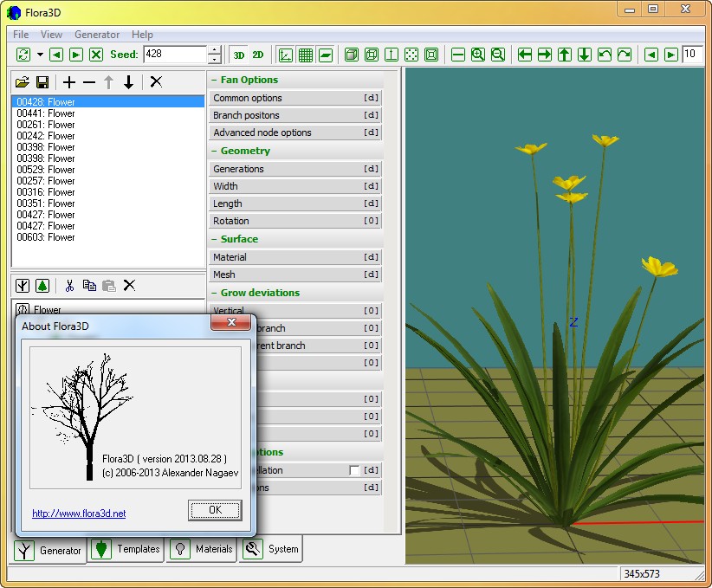Open the Generator menu
This screenshot has width=712, height=588.
(97, 35)
